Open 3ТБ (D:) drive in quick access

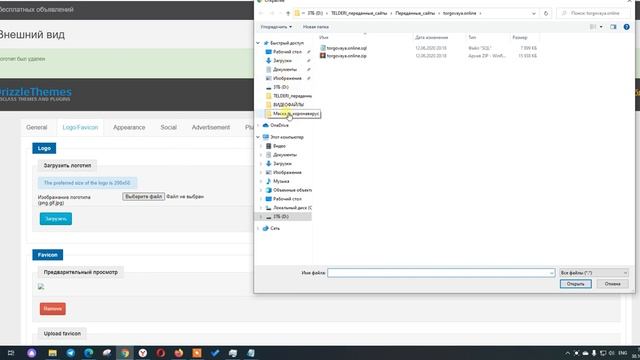click(281, 87)
